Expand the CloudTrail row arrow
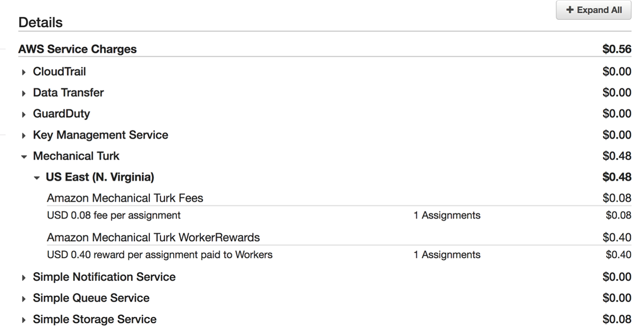The image size is (644, 333). [x=24, y=72]
